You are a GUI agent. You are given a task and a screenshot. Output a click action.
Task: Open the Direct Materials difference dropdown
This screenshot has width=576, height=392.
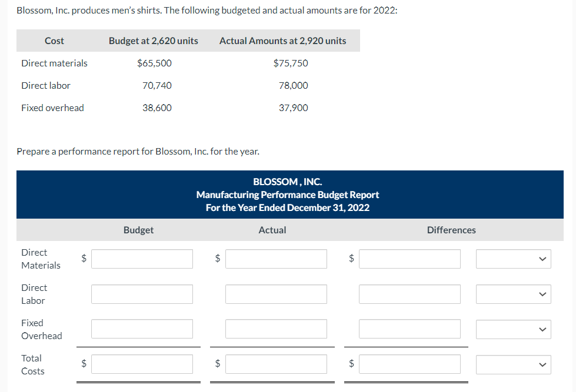(x=512, y=259)
